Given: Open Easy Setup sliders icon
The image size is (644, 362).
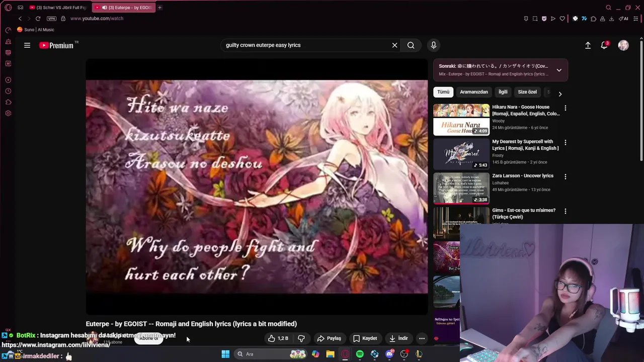Looking at the screenshot, I should pos(636,19).
